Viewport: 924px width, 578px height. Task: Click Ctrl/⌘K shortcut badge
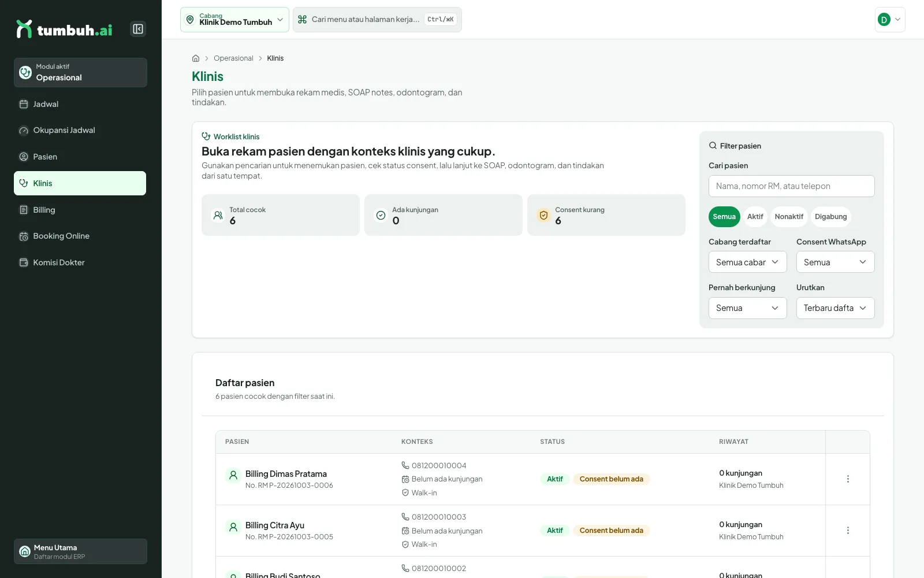click(441, 20)
